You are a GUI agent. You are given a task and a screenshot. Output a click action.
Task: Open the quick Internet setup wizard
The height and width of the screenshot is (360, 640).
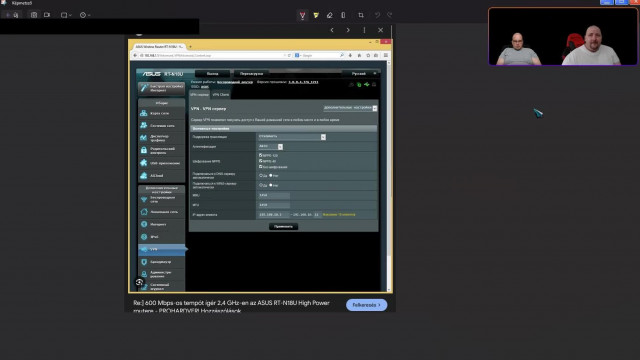tap(162, 88)
